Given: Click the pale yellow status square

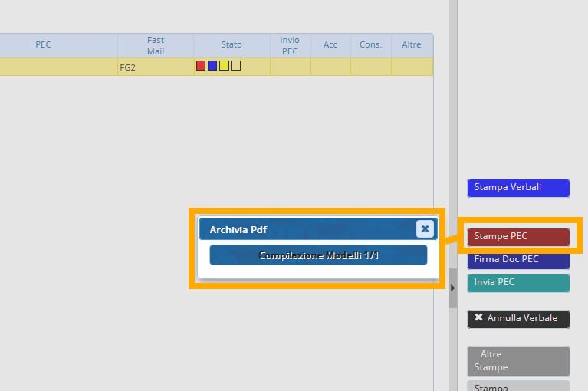Looking at the screenshot, I should click(235, 66).
